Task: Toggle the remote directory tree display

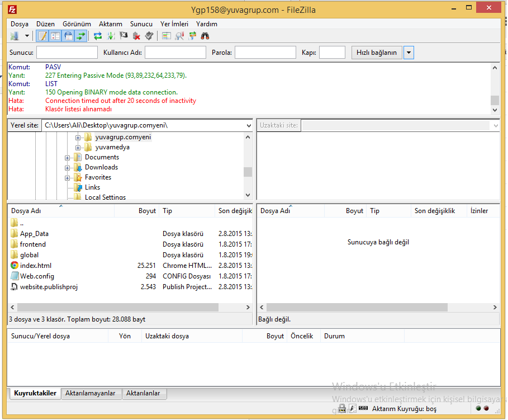Action: pos(68,36)
